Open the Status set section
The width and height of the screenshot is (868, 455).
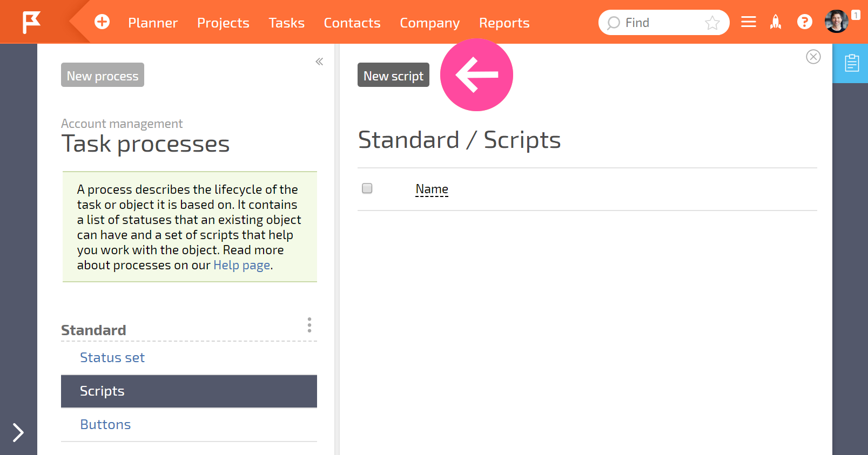pyautogui.click(x=189, y=358)
